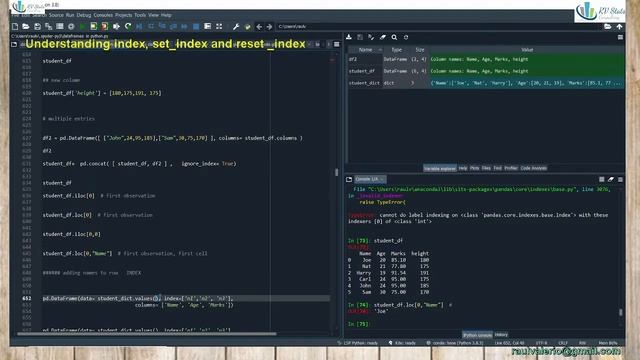
Task: Save all files from the toolbar
Action: pos(48,27)
